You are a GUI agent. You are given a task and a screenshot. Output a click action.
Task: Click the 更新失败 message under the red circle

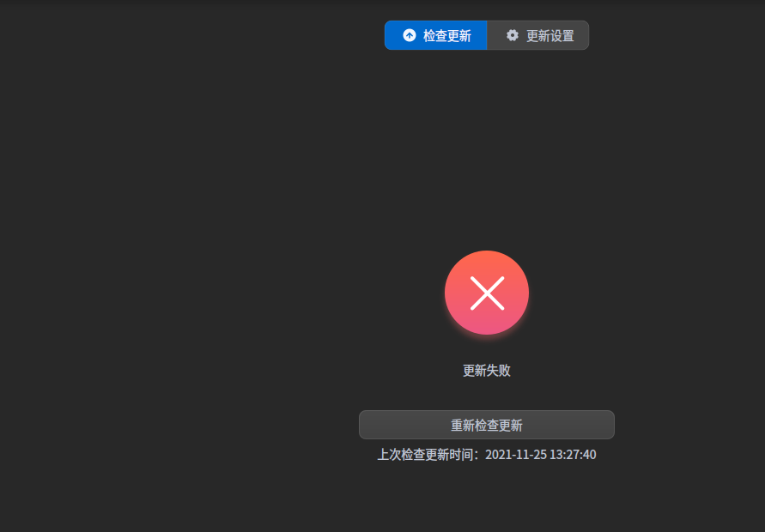[x=487, y=371]
